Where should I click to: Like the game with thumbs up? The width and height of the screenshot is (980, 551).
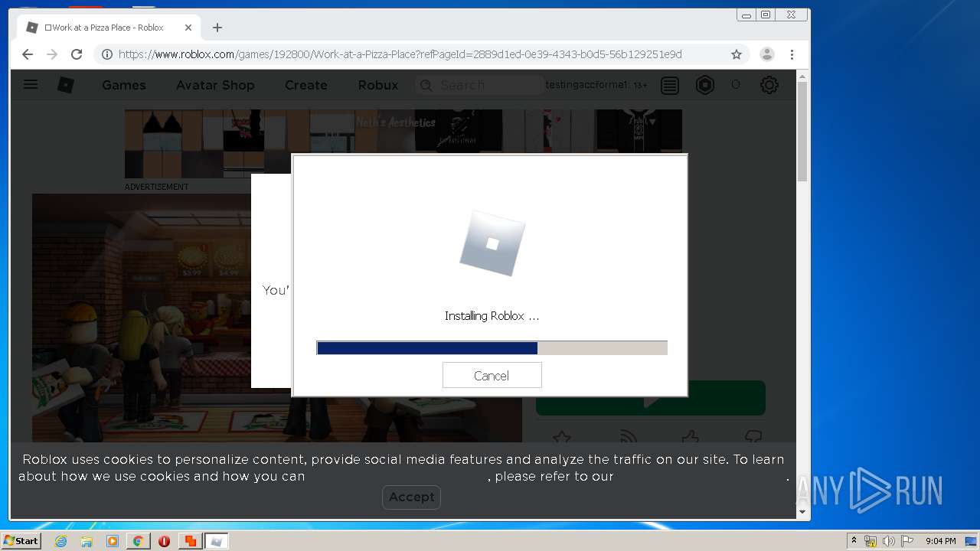point(690,436)
